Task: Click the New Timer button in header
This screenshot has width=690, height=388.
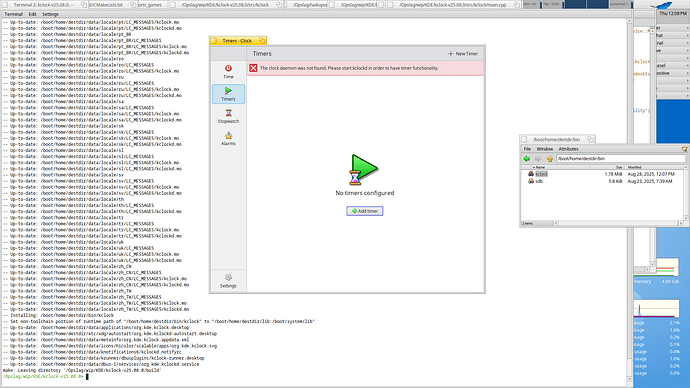Action: [x=462, y=54]
